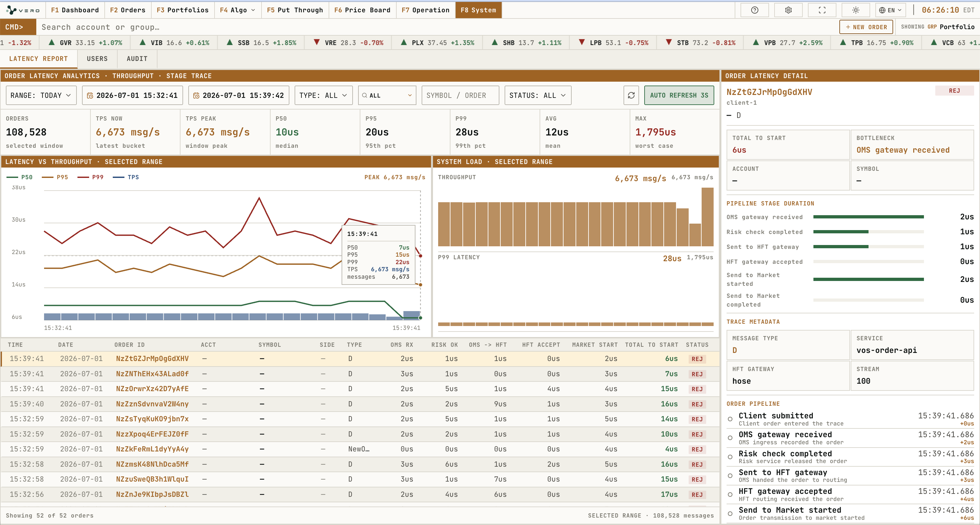Open order NzZNThEHx43ALad0f link
This screenshot has height=525, width=980.
[152, 374]
